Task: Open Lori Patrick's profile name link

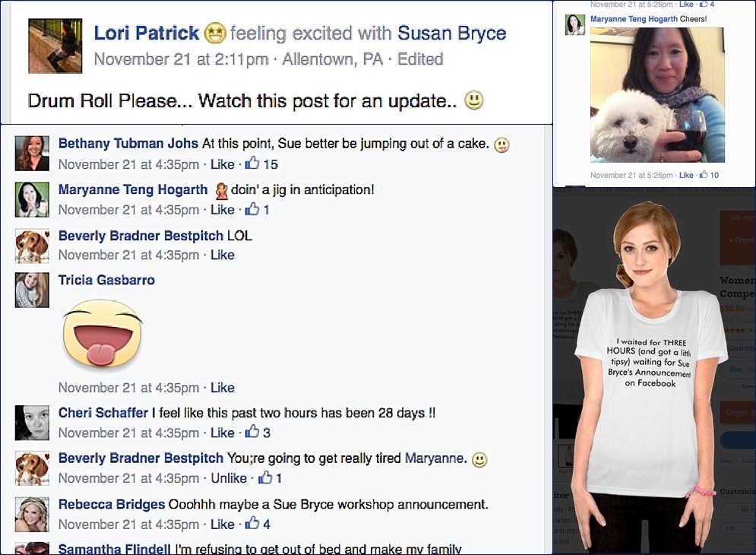Action: click(x=146, y=33)
